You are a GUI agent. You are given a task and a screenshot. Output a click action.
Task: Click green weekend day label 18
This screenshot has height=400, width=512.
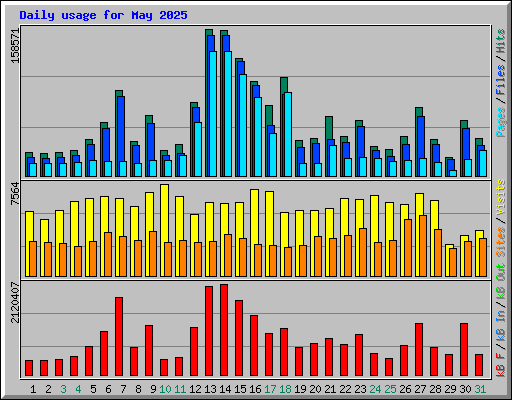click(285, 389)
